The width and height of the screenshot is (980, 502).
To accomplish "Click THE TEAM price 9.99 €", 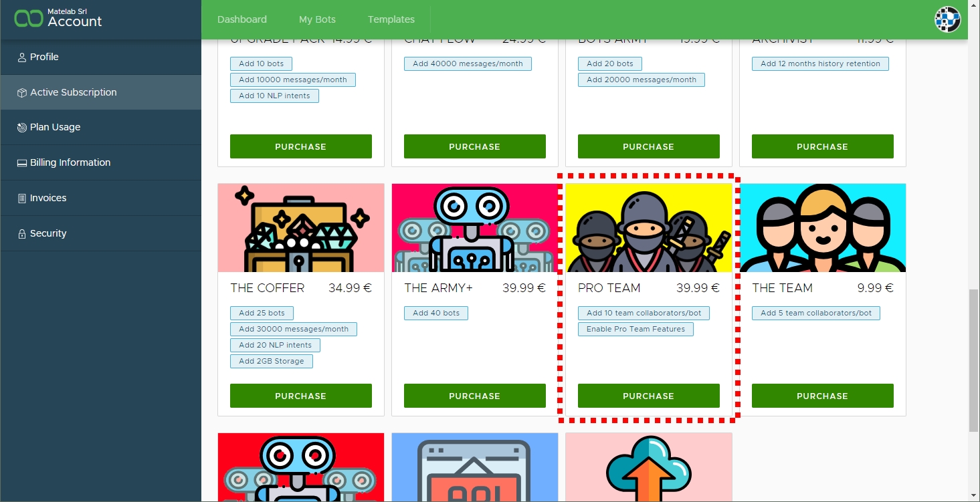I will click(875, 288).
